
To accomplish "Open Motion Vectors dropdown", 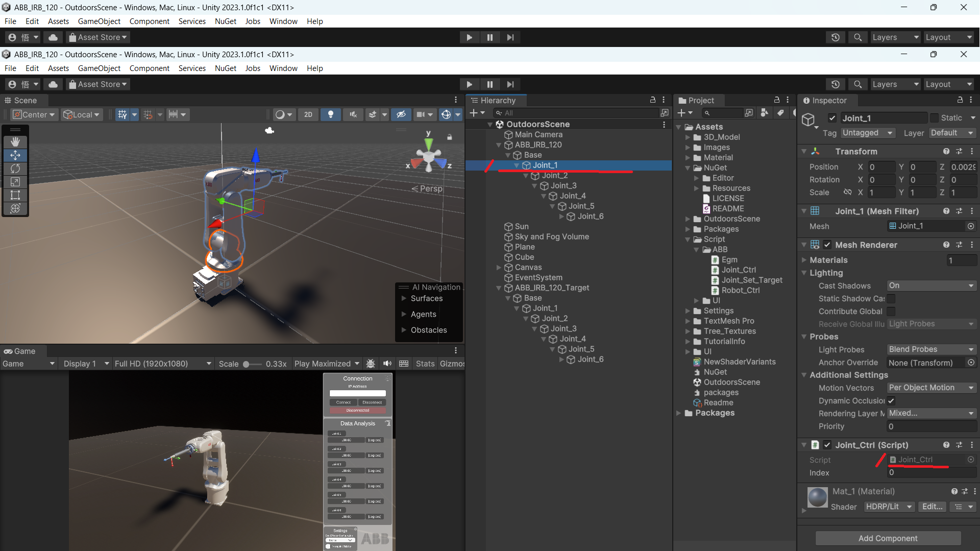I will tap(932, 388).
